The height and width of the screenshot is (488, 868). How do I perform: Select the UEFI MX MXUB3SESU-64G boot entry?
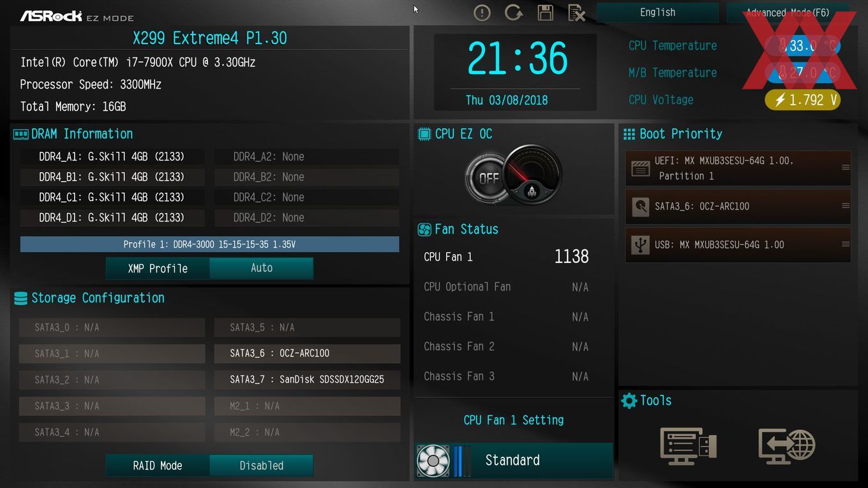(738, 168)
